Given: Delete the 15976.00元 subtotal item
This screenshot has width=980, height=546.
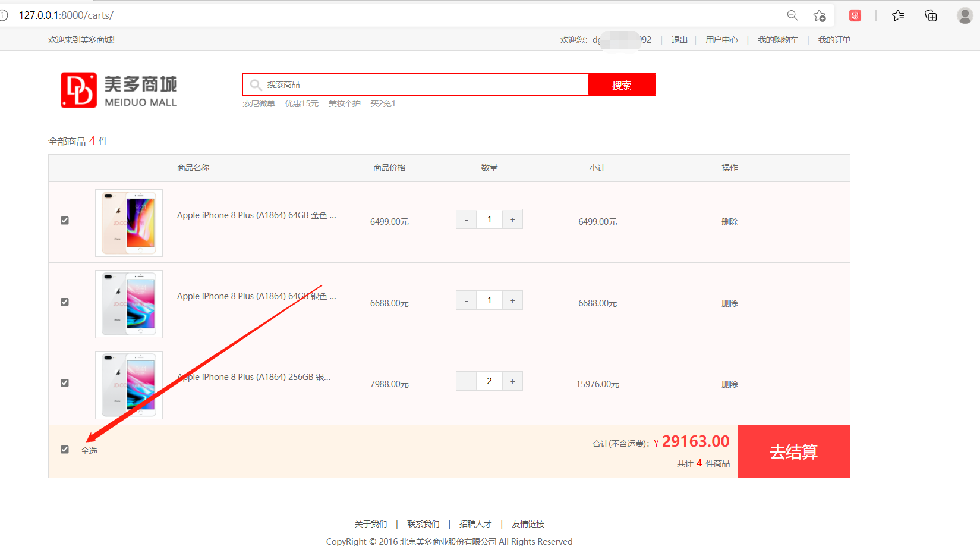Looking at the screenshot, I should [730, 384].
